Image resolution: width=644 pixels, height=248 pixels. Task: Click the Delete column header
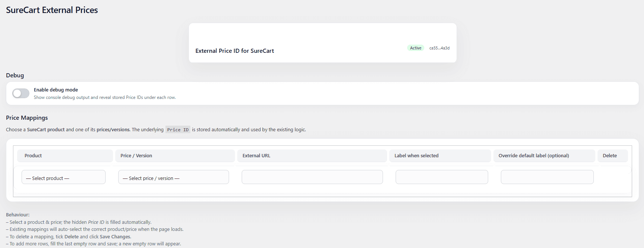[613, 156]
